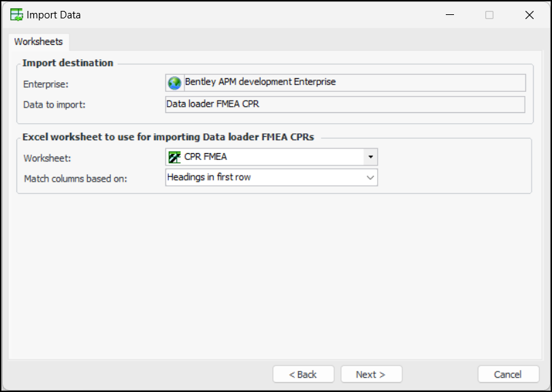Click the 'Headings in first row' value
Screen dimensions: 552x392
(208, 178)
